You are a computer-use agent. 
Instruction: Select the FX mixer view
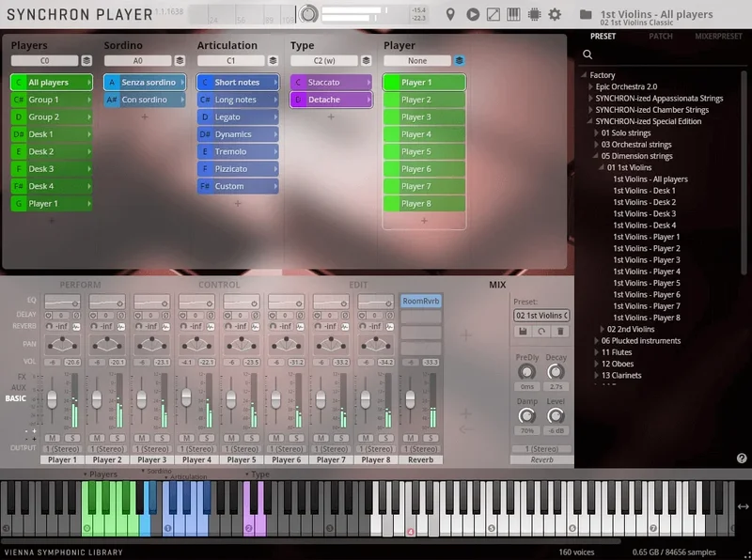point(22,377)
